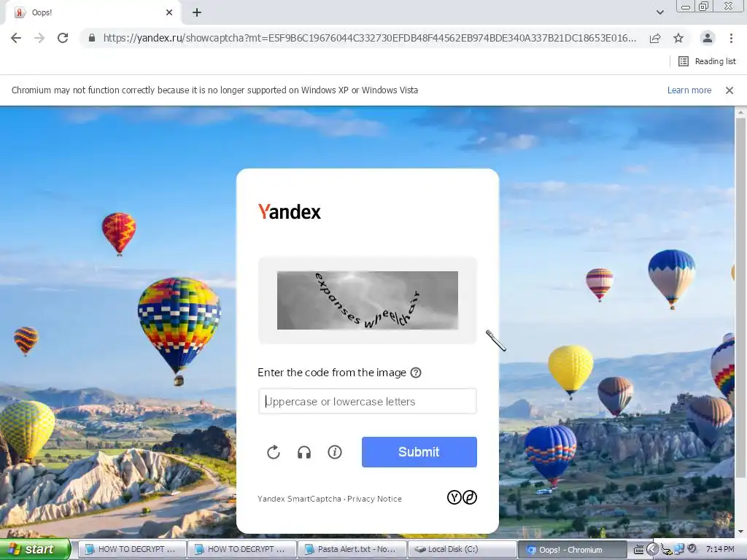The image size is (747, 560).
Task: Switch to audio captcha with headphones icon
Action: tap(304, 452)
